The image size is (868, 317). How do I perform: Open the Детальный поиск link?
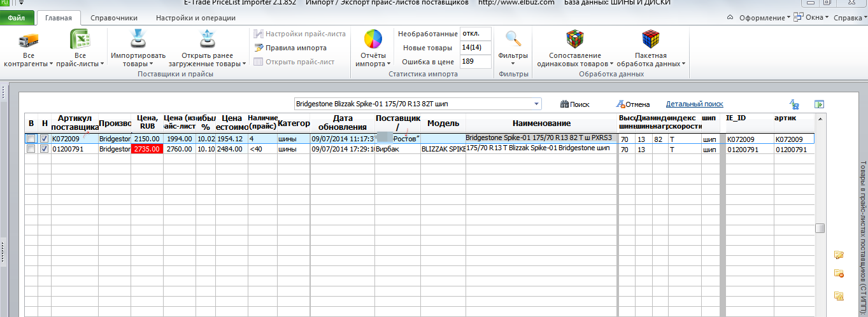pos(694,104)
